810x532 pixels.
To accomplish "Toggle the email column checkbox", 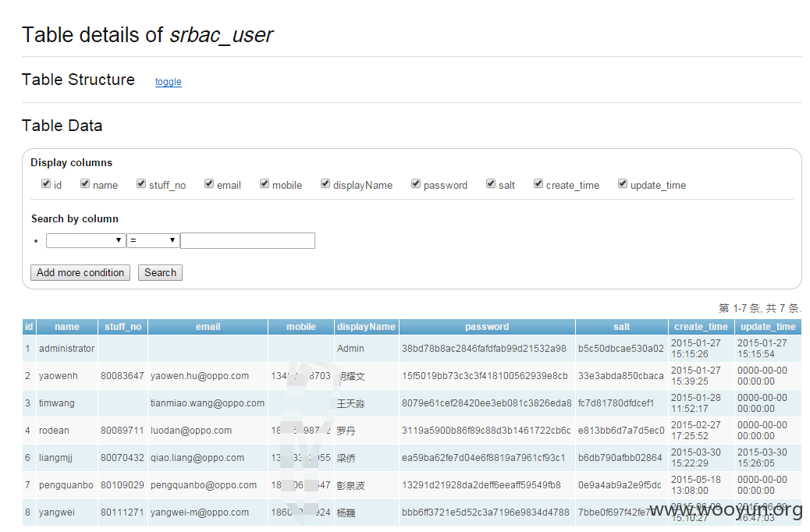I will (x=209, y=184).
